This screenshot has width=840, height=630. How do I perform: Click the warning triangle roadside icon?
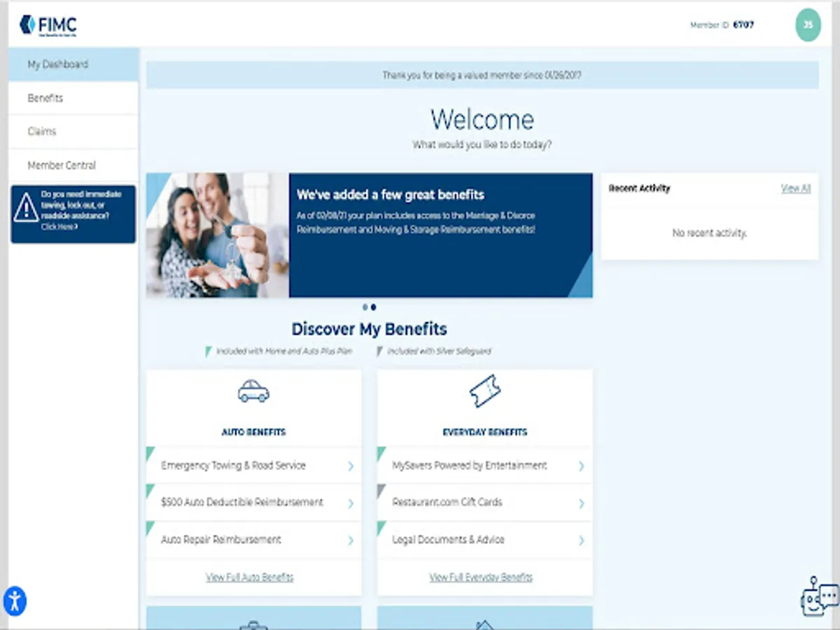[26, 207]
